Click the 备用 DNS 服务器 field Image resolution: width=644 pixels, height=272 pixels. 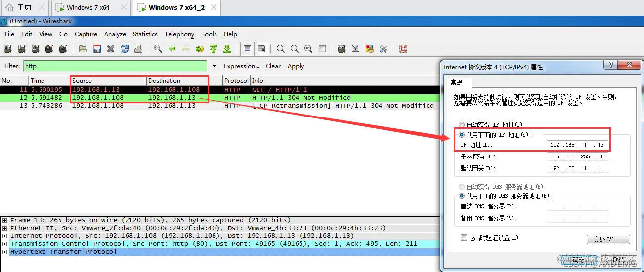click(577, 218)
